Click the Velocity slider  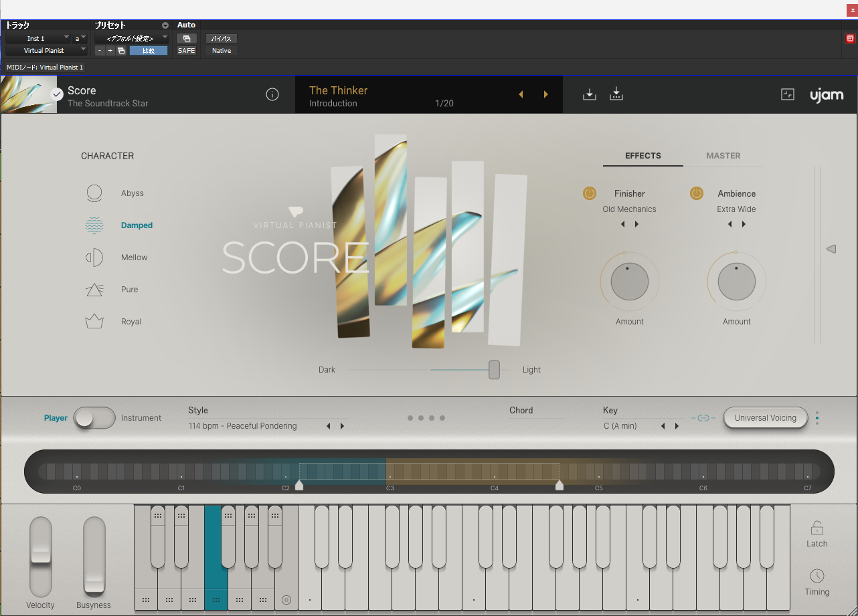point(40,556)
